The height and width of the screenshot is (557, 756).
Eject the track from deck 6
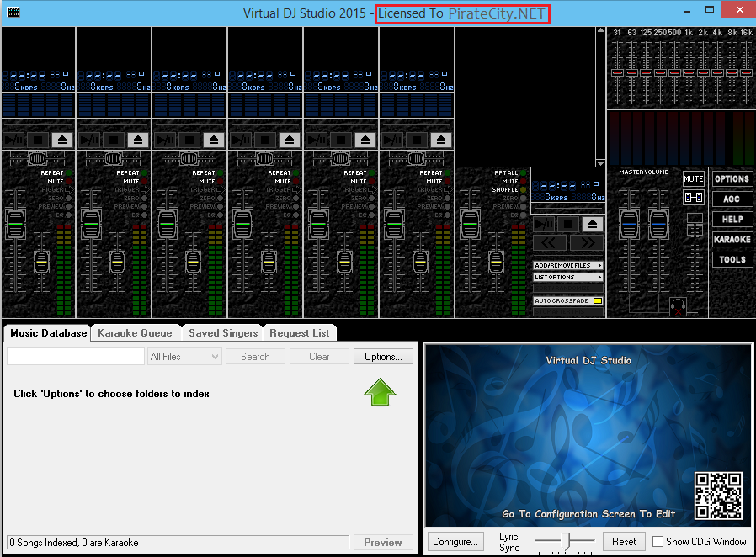pos(441,141)
